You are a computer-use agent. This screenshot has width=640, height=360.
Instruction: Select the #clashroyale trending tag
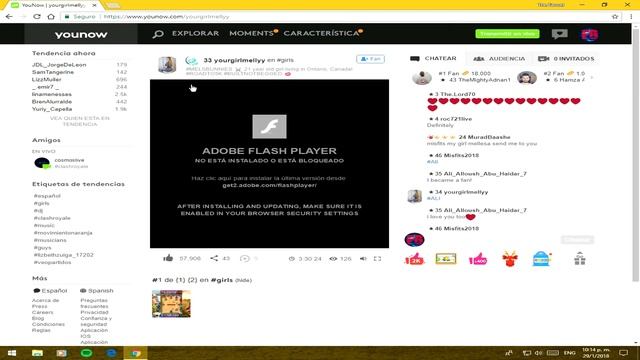point(52,218)
